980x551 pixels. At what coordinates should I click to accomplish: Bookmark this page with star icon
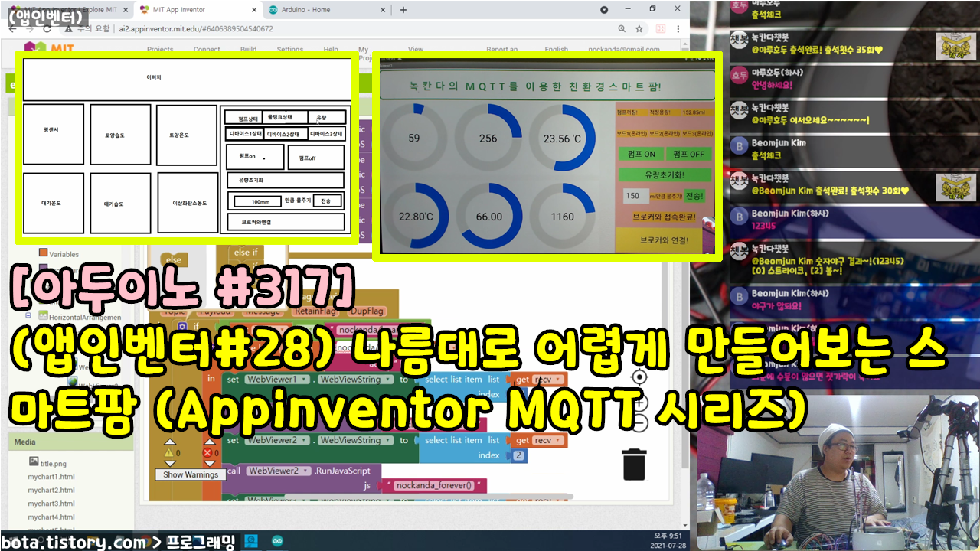click(639, 29)
